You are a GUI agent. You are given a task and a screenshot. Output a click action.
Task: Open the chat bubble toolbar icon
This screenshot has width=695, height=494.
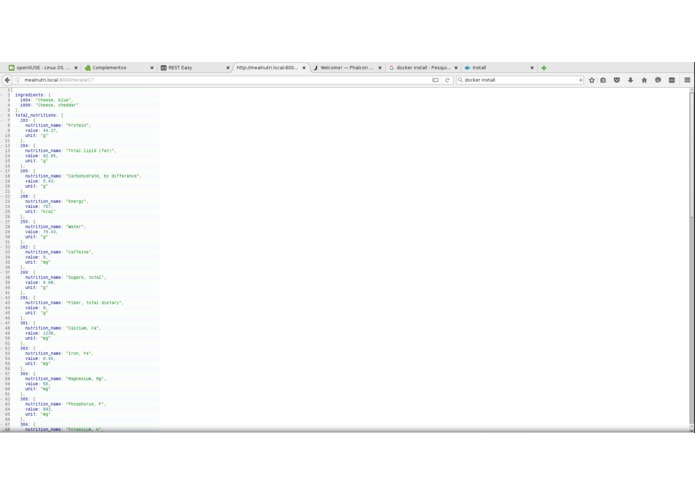[x=658, y=80]
